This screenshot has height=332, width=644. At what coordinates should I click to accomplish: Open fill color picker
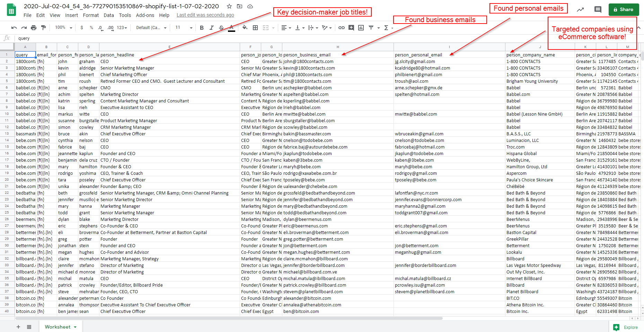click(245, 28)
